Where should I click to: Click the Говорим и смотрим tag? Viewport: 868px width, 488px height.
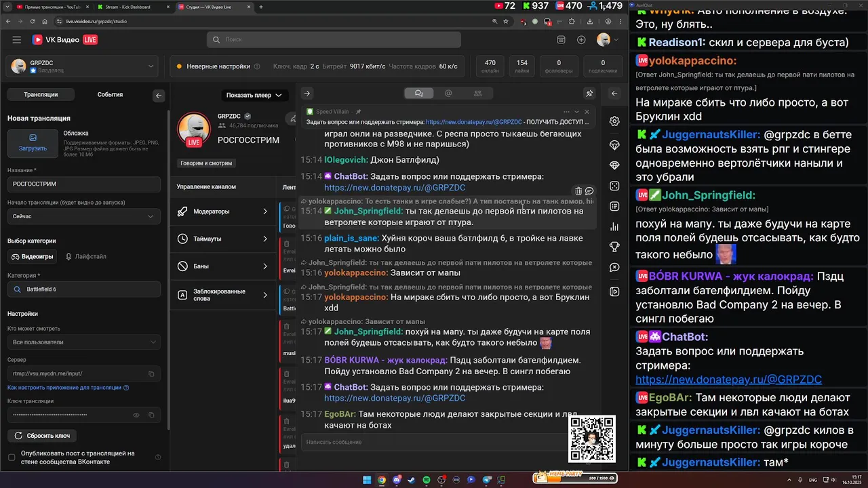(206, 163)
